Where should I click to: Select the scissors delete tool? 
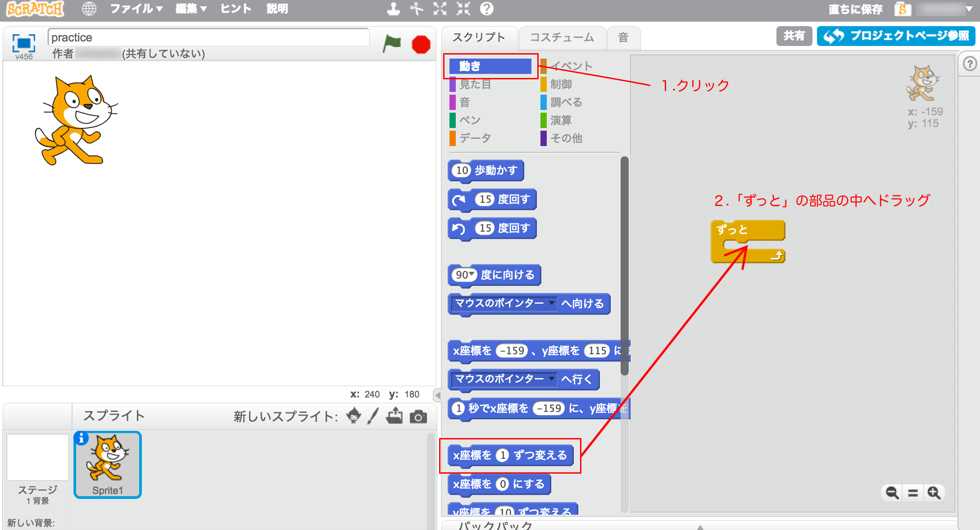coord(417,9)
